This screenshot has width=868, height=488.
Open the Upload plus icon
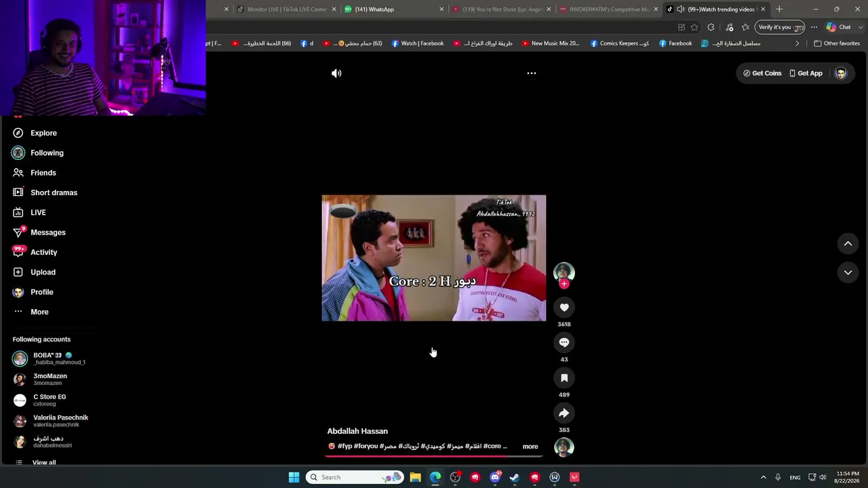tap(18, 272)
